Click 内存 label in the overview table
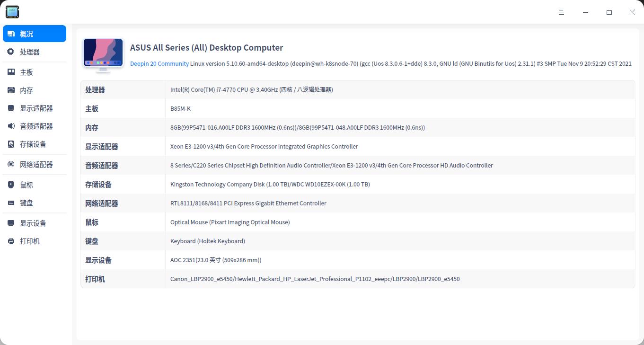The height and width of the screenshot is (345, 644). pos(92,128)
